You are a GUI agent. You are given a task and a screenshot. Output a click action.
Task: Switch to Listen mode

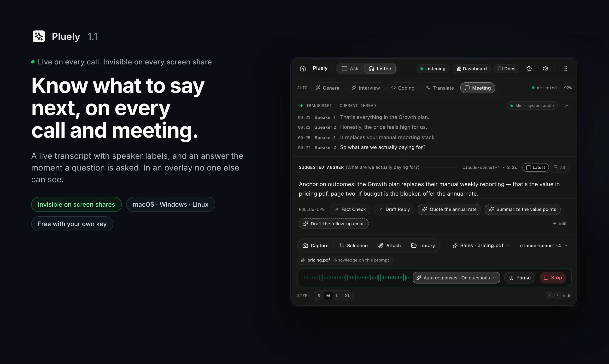[x=380, y=69]
